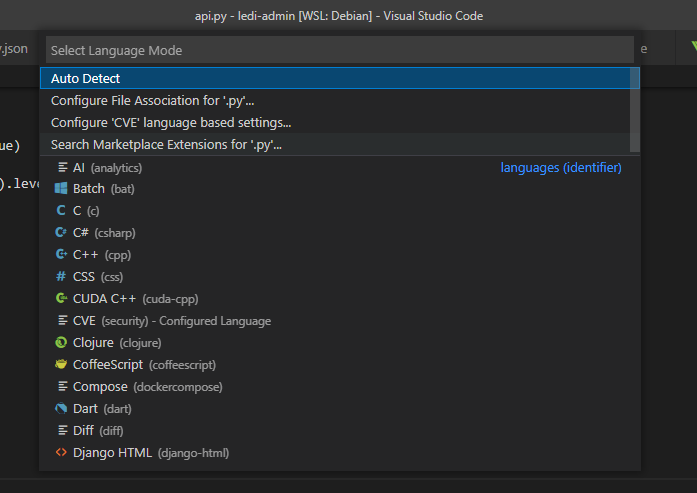The image size is (697, 493).
Task: Click the Django HTML icon
Action: click(x=62, y=453)
